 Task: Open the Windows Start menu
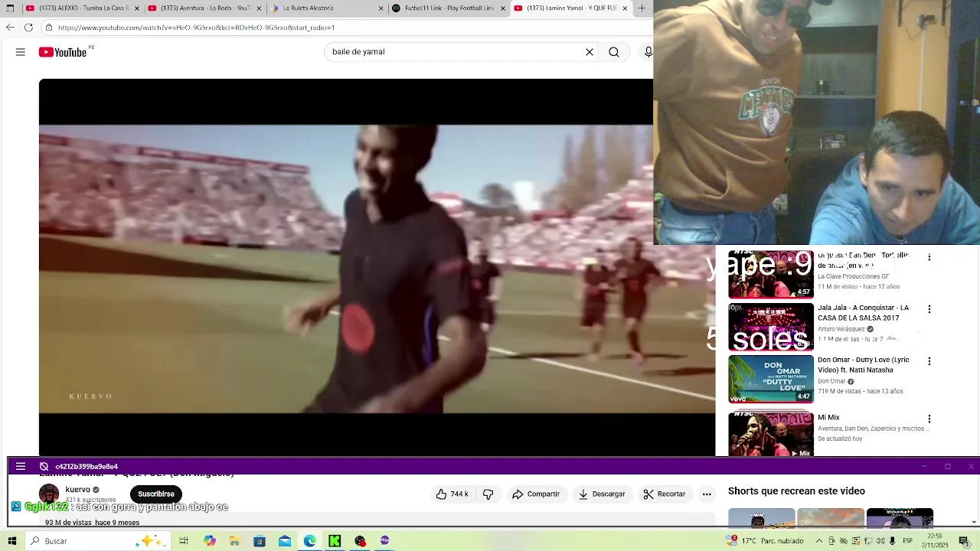[11, 541]
